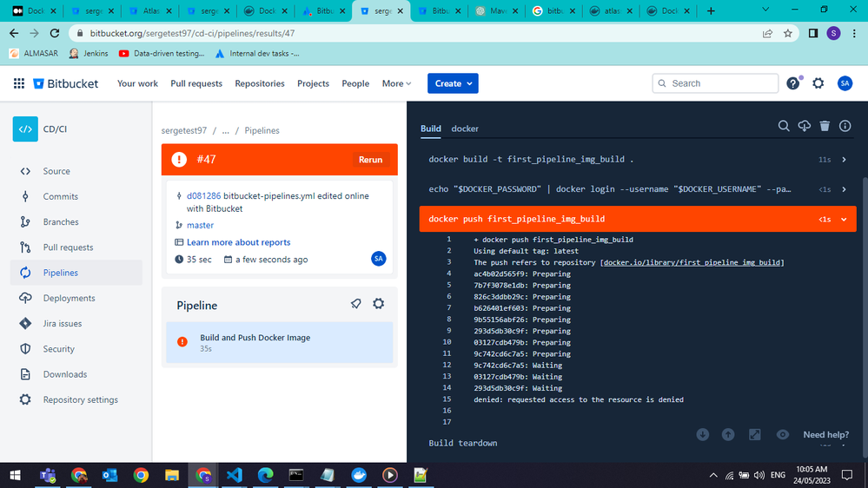Open the Create dropdown button

pyautogui.click(x=453, y=83)
